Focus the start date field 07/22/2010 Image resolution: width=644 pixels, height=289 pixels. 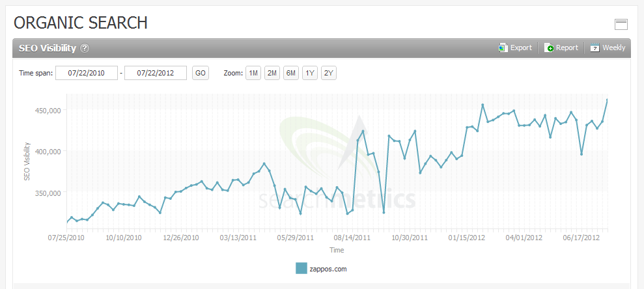pos(87,73)
